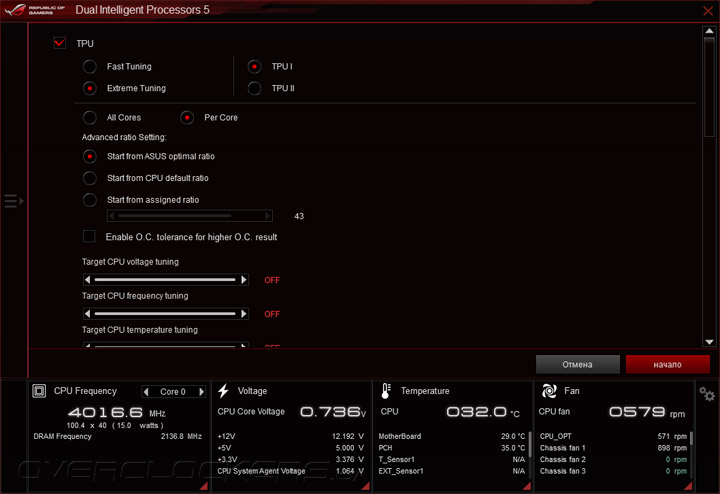This screenshot has width=720, height=494.
Task: Click the red начало button
Action: pyautogui.click(x=667, y=365)
